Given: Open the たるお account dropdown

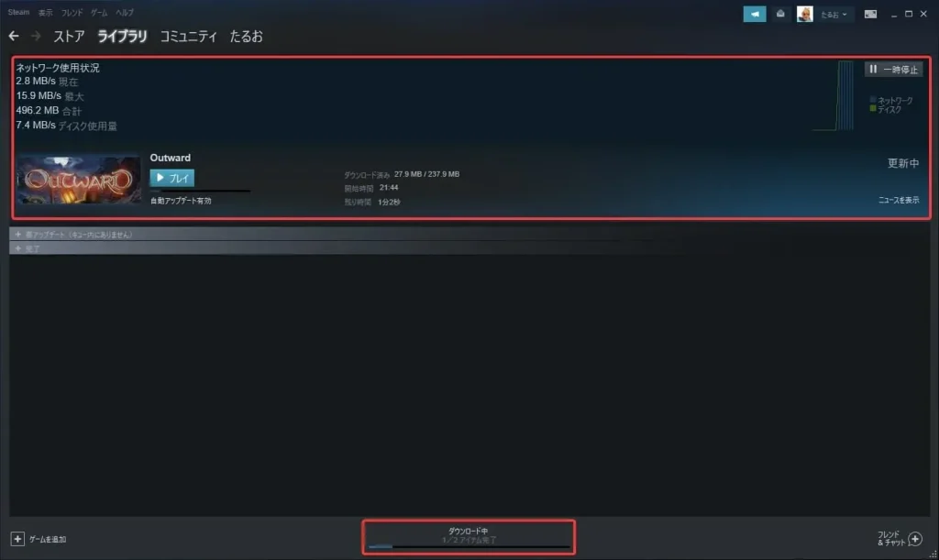Looking at the screenshot, I should click(833, 15).
